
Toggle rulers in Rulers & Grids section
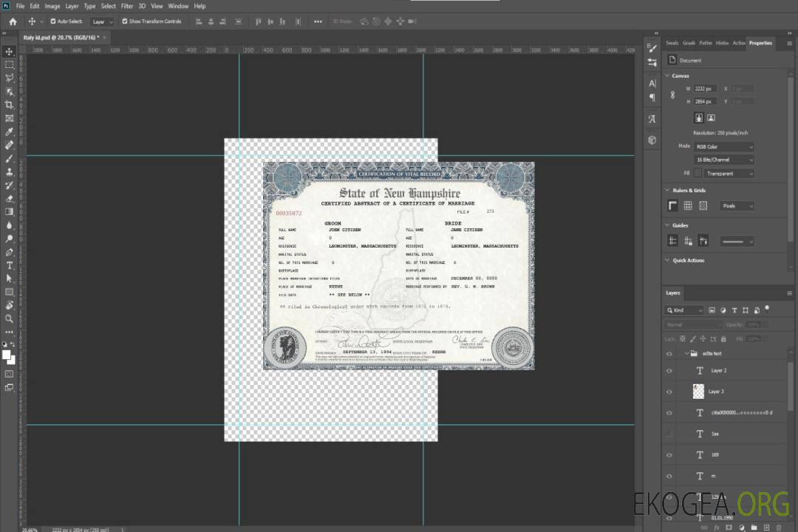click(673, 205)
